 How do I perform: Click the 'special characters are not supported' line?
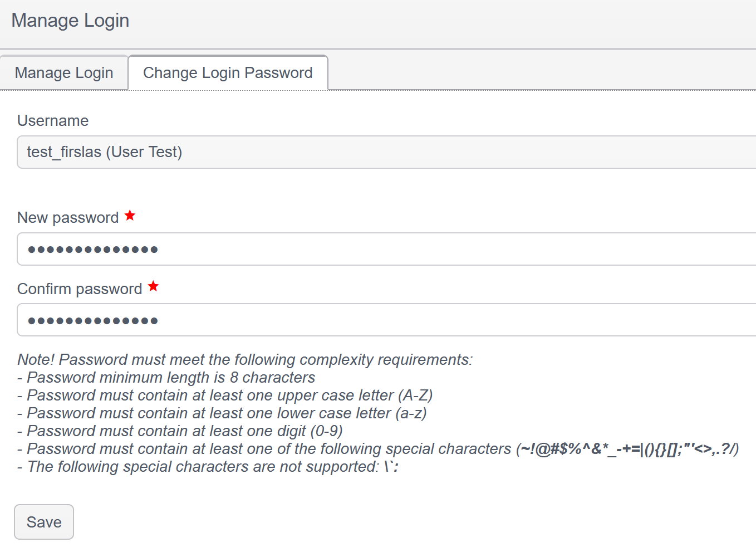click(208, 467)
